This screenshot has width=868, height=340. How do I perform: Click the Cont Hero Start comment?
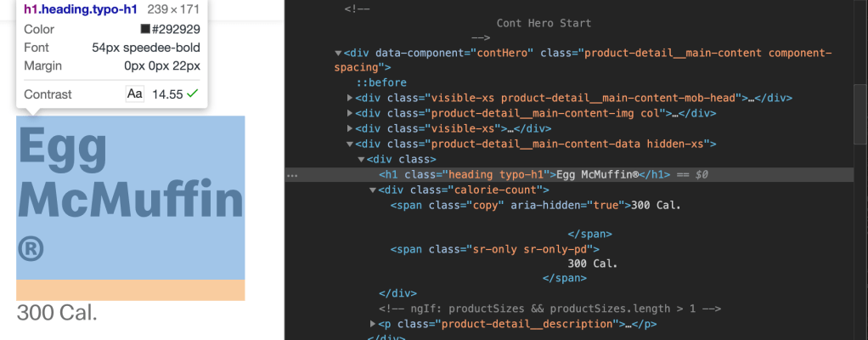544,23
